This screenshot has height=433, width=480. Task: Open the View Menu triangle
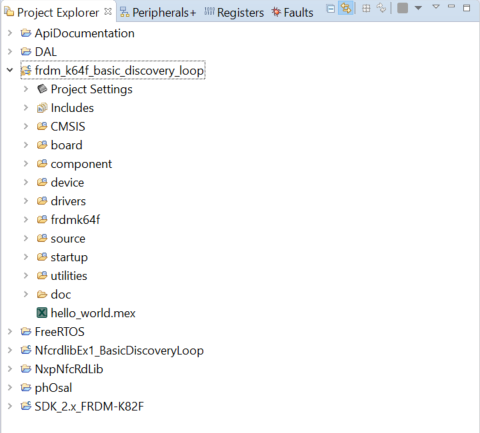click(x=436, y=7)
